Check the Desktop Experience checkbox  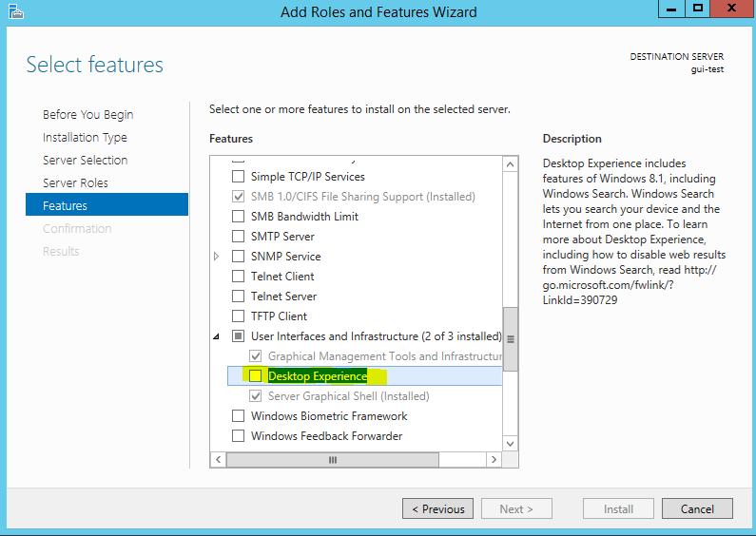click(255, 376)
